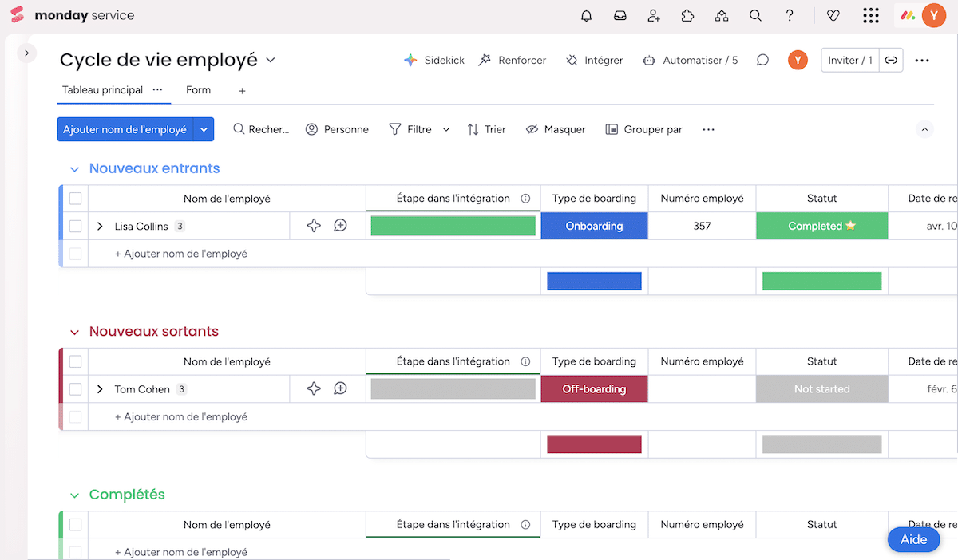Screen dimensions: 958x560
Task: Copy the board link using the link icon
Action: [x=891, y=60]
